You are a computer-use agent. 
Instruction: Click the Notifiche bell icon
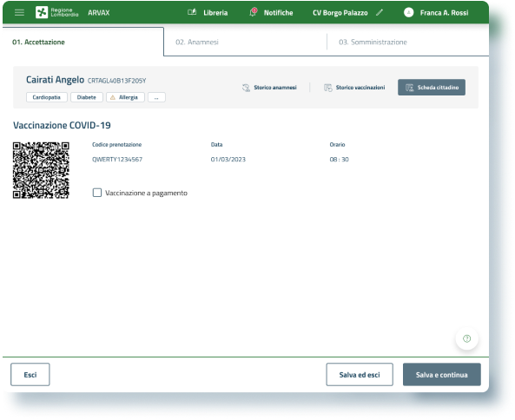(253, 12)
